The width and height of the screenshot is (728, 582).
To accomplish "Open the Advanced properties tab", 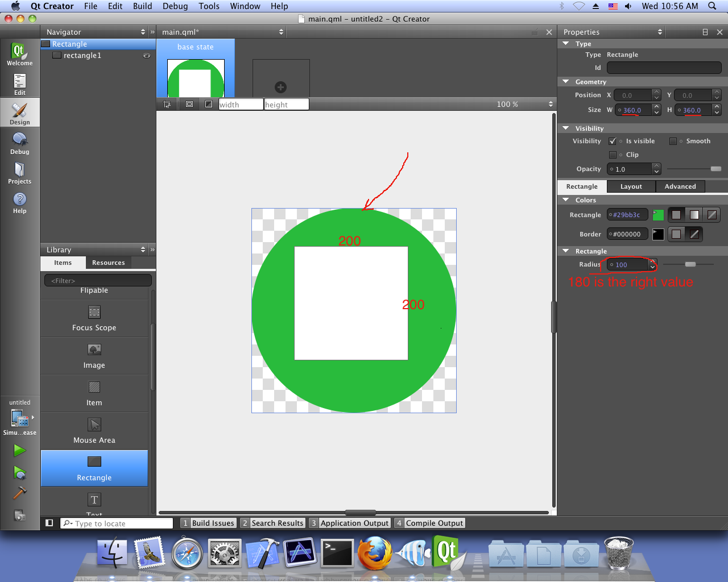I will [x=680, y=186].
